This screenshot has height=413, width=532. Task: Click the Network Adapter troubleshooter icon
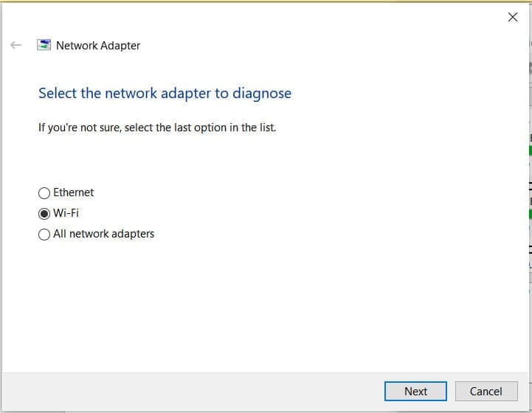click(44, 45)
